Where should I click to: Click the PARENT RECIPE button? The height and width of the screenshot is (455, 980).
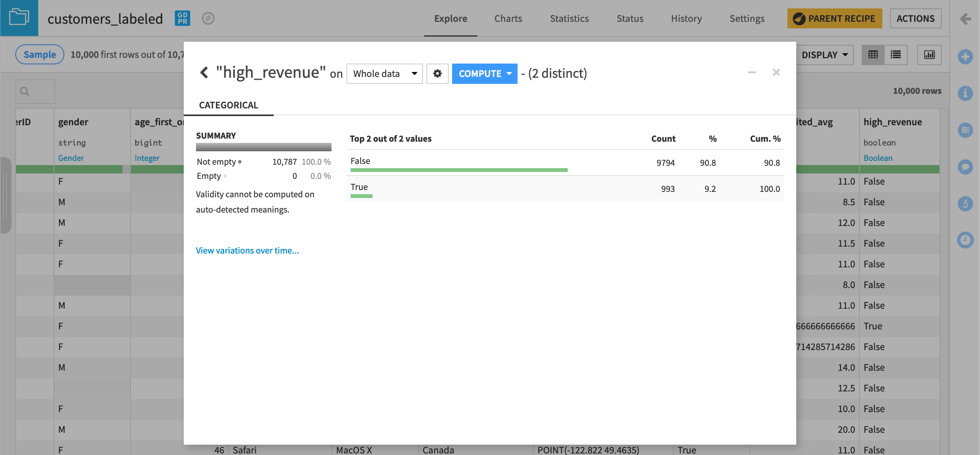(x=835, y=18)
